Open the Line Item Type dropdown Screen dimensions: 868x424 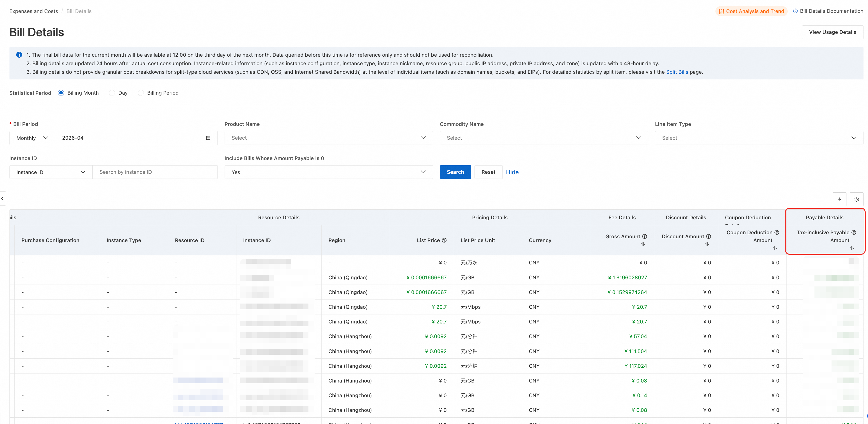point(759,138)
